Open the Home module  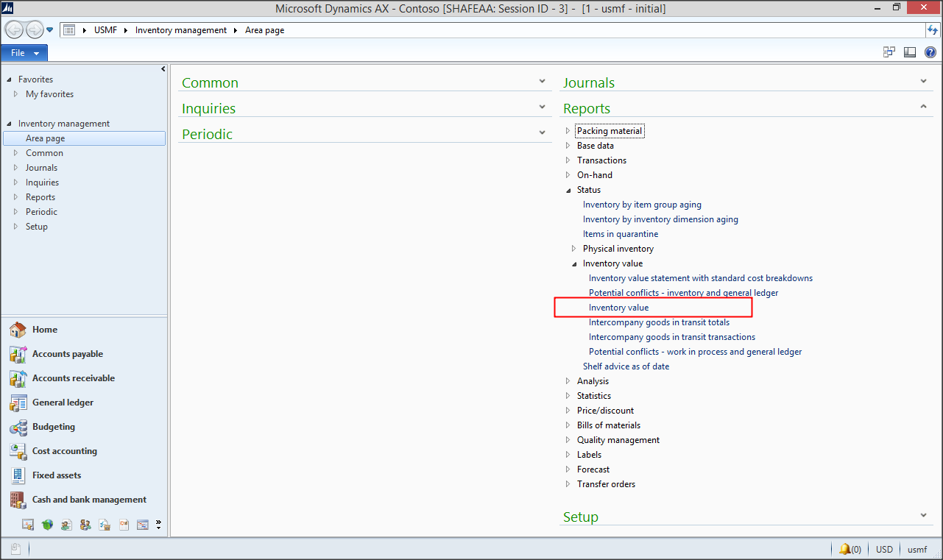tap(84, 330)
